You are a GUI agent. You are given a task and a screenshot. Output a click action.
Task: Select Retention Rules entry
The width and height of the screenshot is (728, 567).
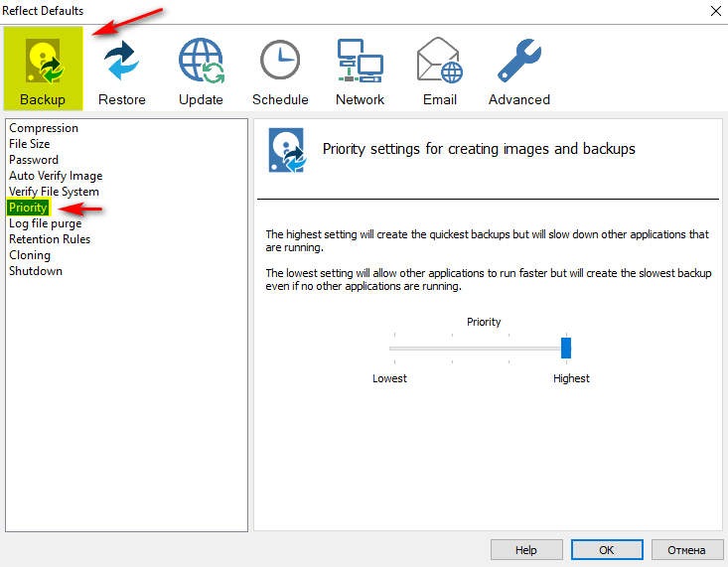pyautogui.click(x=50, y=239)
